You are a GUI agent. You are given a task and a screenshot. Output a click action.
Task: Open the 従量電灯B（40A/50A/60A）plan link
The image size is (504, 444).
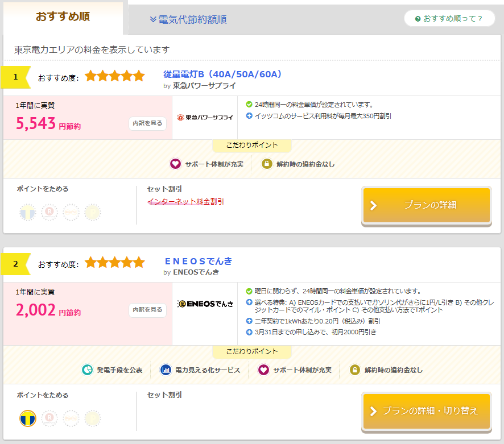pyautogui.click(x=222, y=74)
